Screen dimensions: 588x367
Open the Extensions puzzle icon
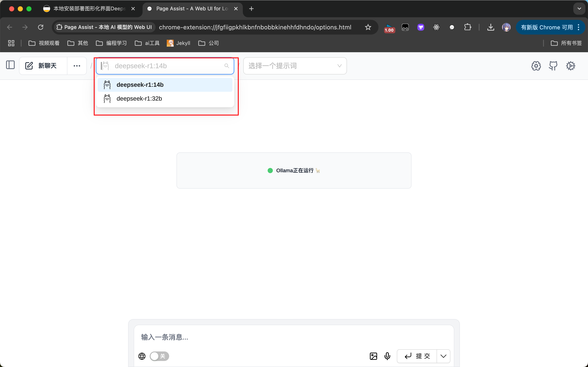click(467, 27)
